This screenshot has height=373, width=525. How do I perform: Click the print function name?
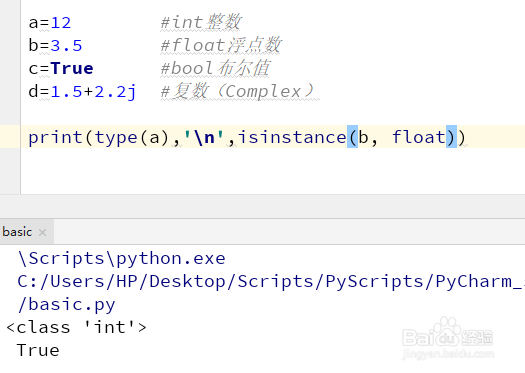tap(55, 137)
